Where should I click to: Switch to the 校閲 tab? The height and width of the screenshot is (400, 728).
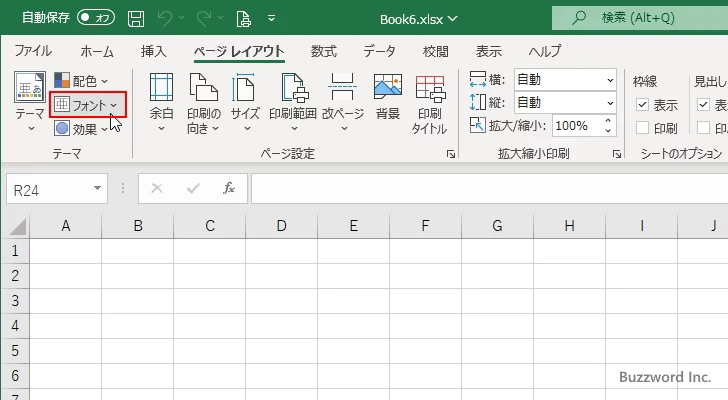(436, 51)
